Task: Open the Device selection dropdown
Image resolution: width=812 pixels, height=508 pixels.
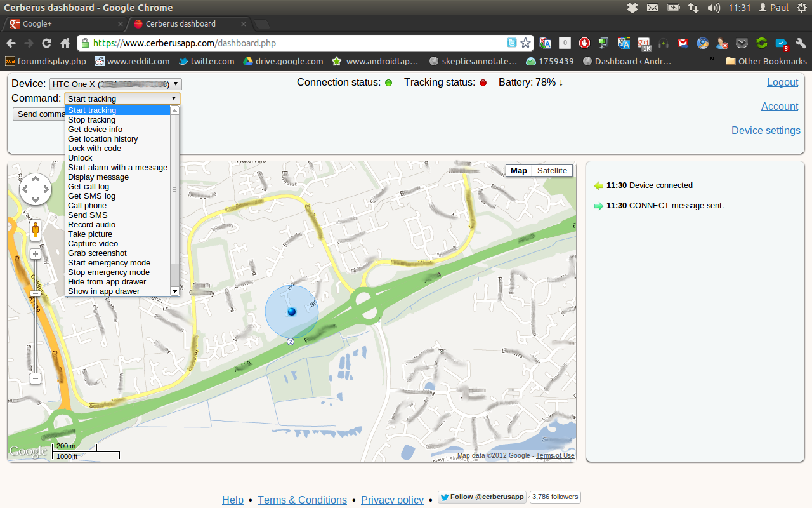Action: click(115, 84)
